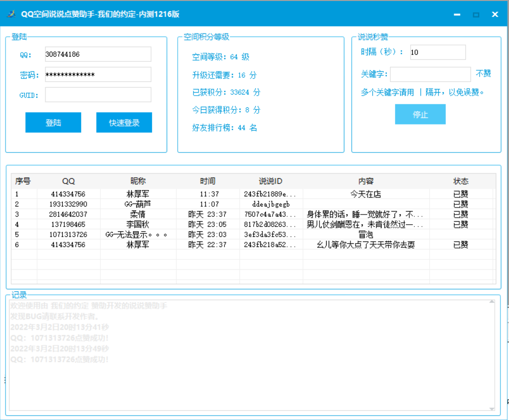Click the 不赞 label beside the keyword field
The width and height of the screenshot is (509, 420).
[x=483, y=73]
